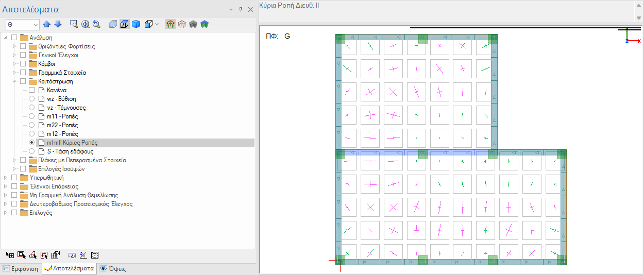Viewport: 644px width, 275px height.
Task: Switch to transparent wireframe cube view
Action: click(113, 24)
